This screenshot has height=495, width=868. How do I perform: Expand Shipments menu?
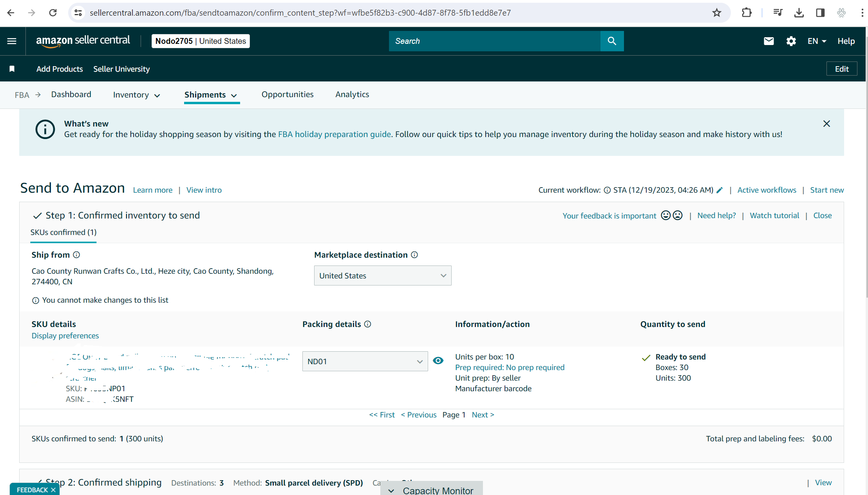(211, 95)
